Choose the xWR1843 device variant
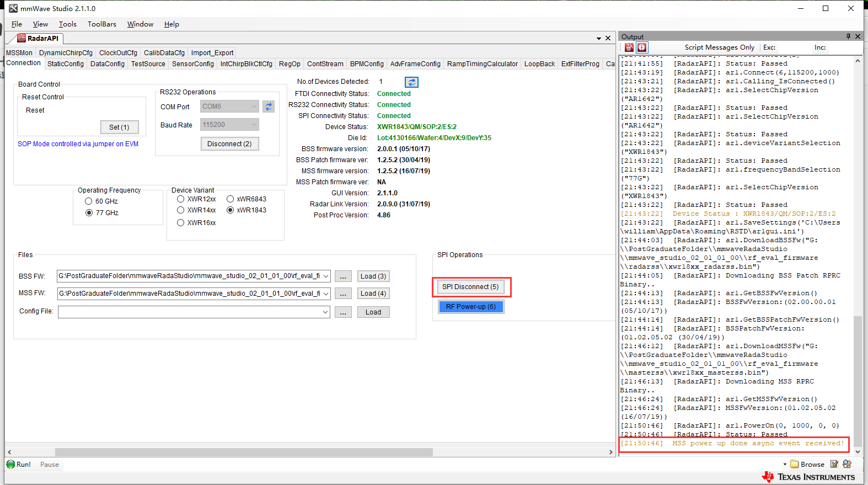 230,210
